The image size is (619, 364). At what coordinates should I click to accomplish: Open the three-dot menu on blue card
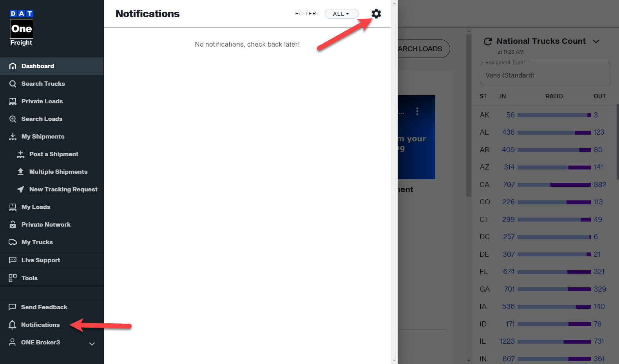pyautogui.click(x=417, y=112)
